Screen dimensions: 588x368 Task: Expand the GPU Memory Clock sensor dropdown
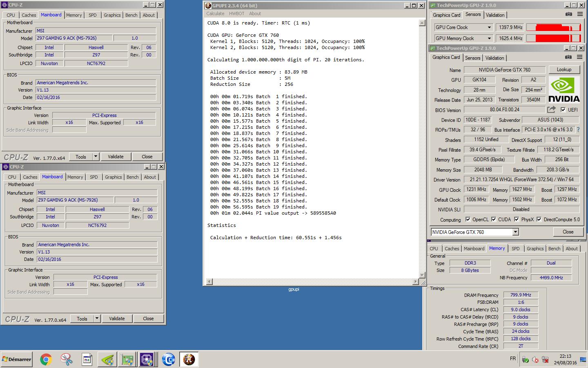489,38
